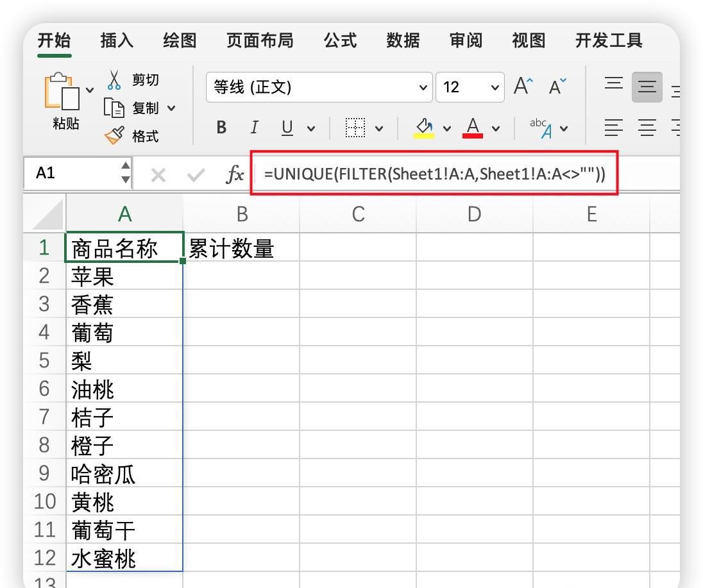Viewport: 703px width, 588px height.
Task: Toggle the middle align button
Action: coord(647,87)
